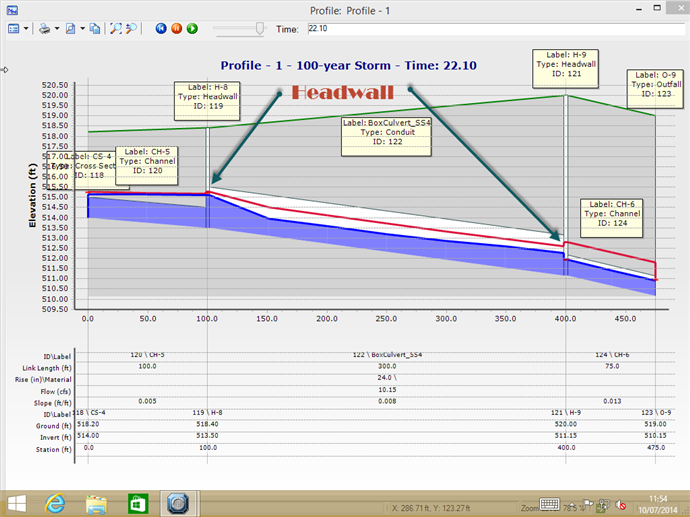The height and width of the screenshot is (517, 690).
Task: Open Internet Explorer from the taskbar
Action: [57, 501]
